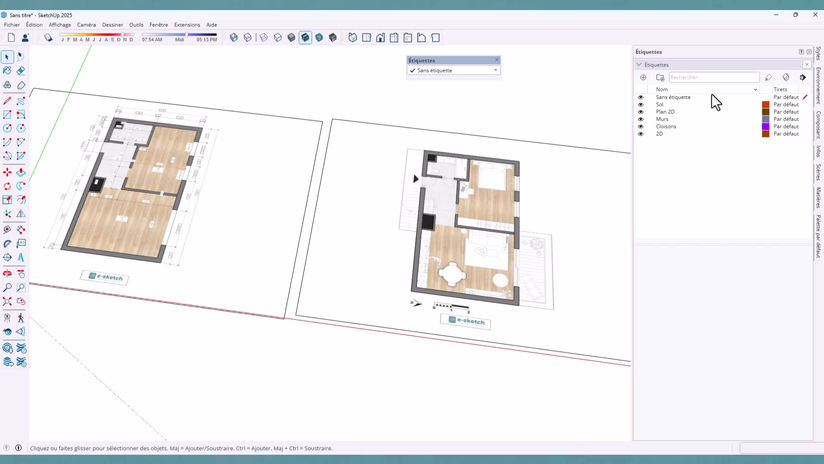Pick the Paint Bucket tool

click(x=7, y=70)
